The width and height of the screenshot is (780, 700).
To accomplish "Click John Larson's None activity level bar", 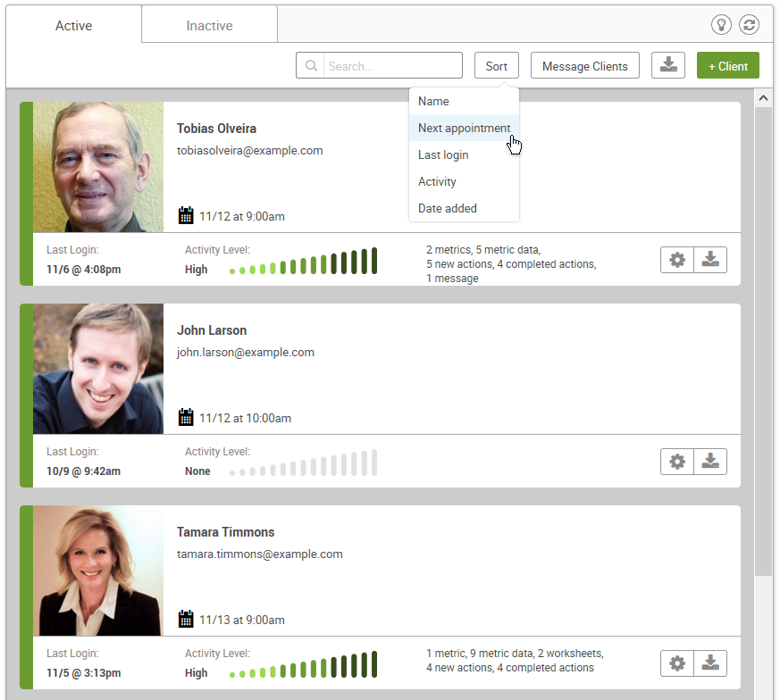I will (304, 462).
